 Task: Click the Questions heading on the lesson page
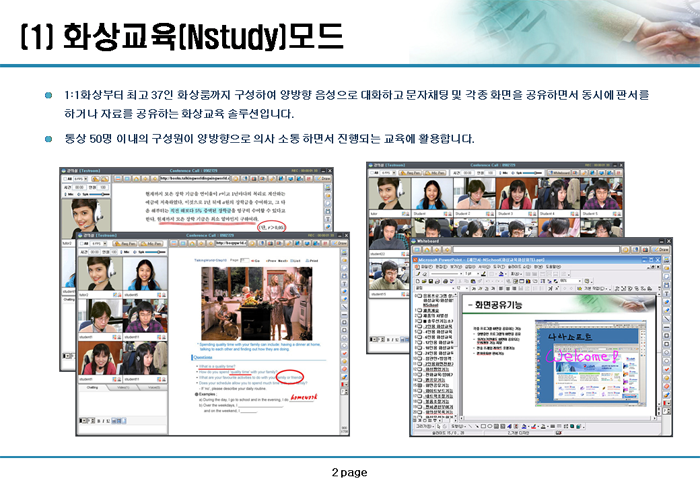(203, 357)
